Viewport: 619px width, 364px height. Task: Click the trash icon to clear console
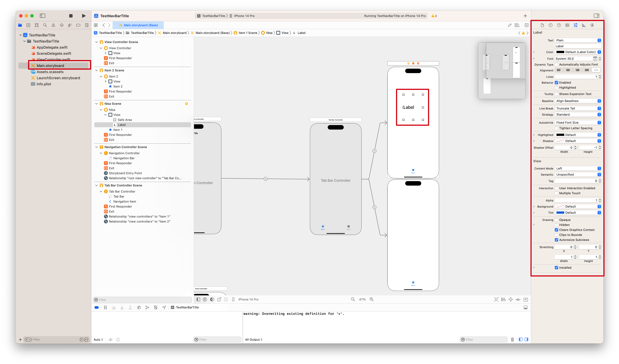512,339
